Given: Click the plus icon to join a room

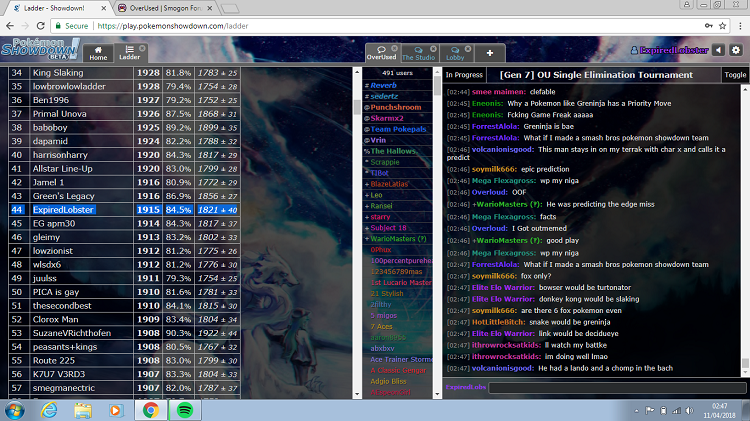Looking at the screenshot, I should [489, 52].
